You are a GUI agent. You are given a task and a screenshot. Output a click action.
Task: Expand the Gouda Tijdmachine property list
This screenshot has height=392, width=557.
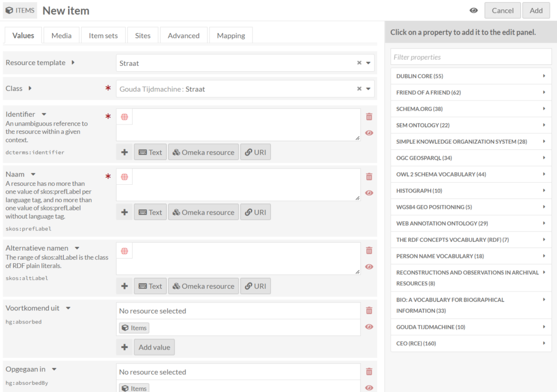pyautogui.click(x=468, y=327)
